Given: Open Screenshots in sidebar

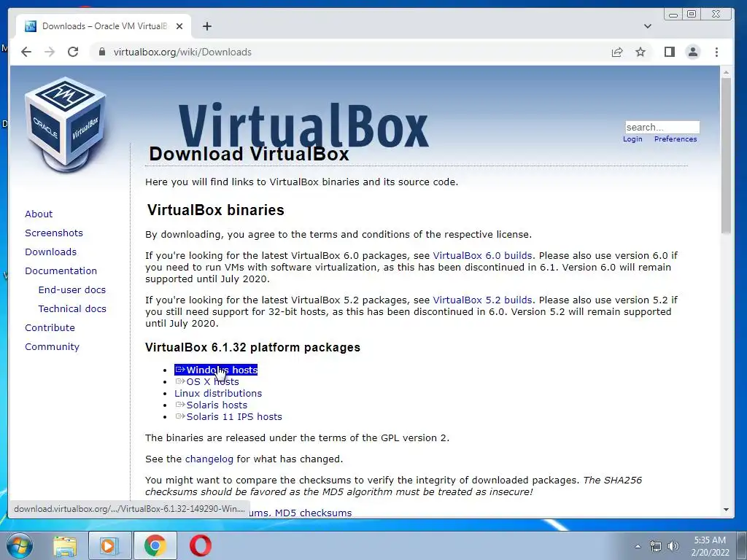Looking at the screenshot, I should coord(54,233).
